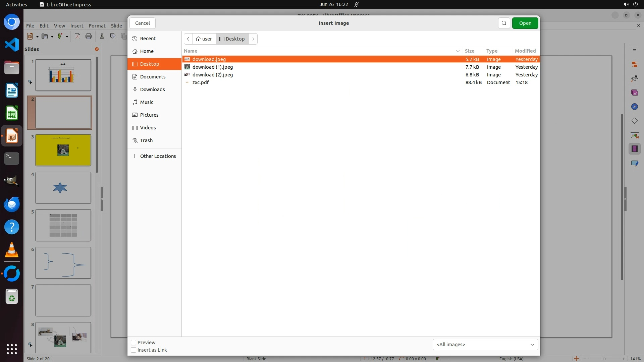Enable the Preview checkbox
Viewport: 644px width, 362px height.
[x=133, y=343]
